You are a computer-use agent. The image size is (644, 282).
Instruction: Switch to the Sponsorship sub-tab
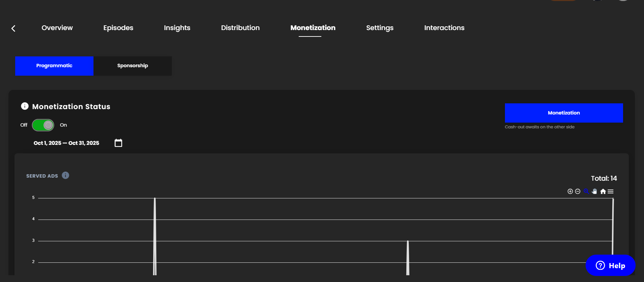[x=133, y=66]
